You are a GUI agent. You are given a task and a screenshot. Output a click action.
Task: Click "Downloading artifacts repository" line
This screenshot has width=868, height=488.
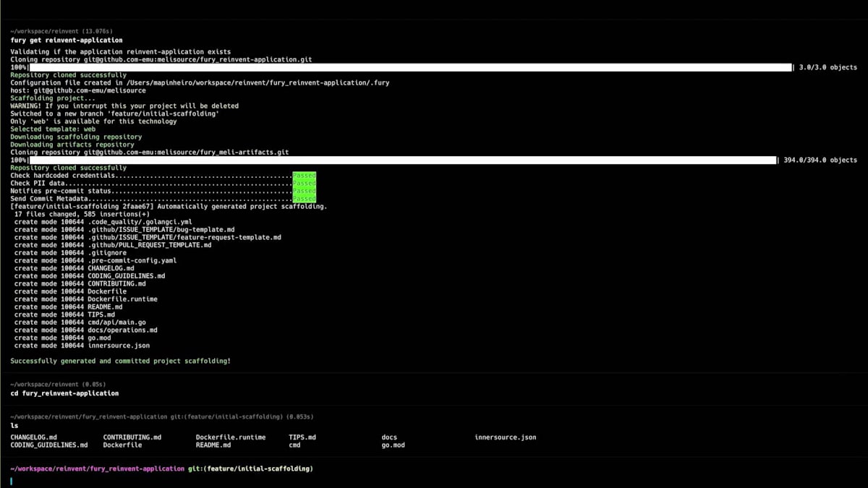pyautogui.click(x=72, y=145)
